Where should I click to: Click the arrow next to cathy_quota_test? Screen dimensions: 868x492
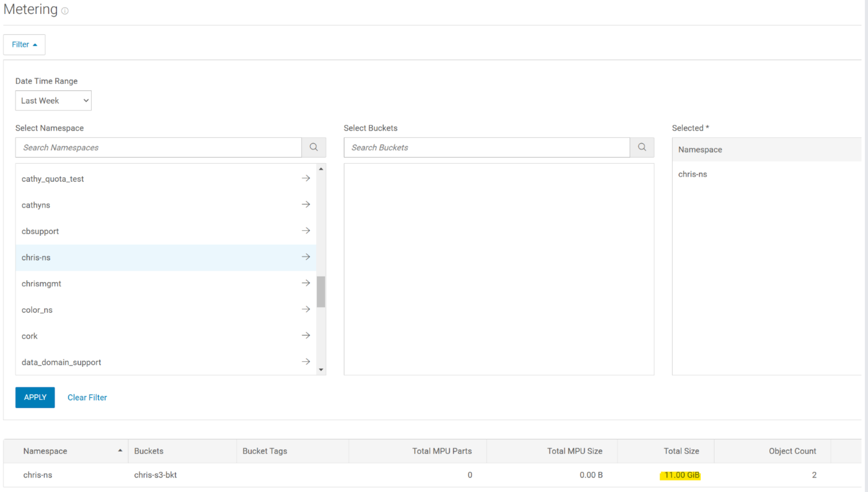tap(306, 178)
